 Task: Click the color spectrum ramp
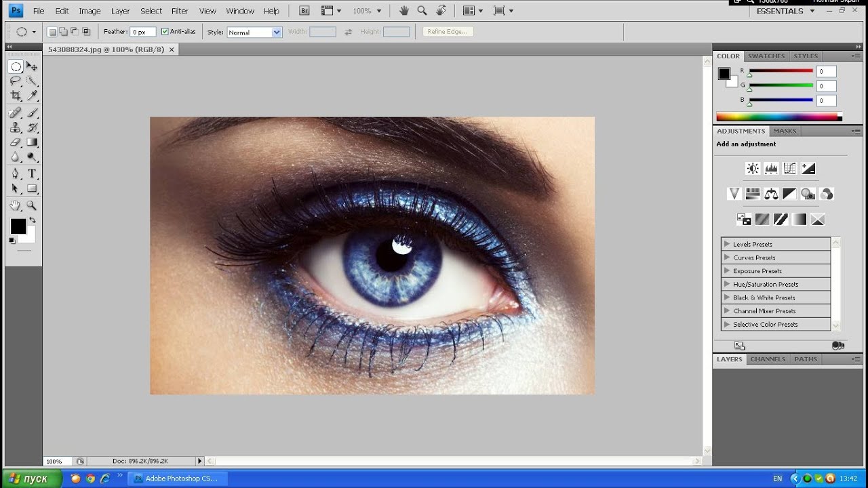pyautogui.click(x=777, y=117)
